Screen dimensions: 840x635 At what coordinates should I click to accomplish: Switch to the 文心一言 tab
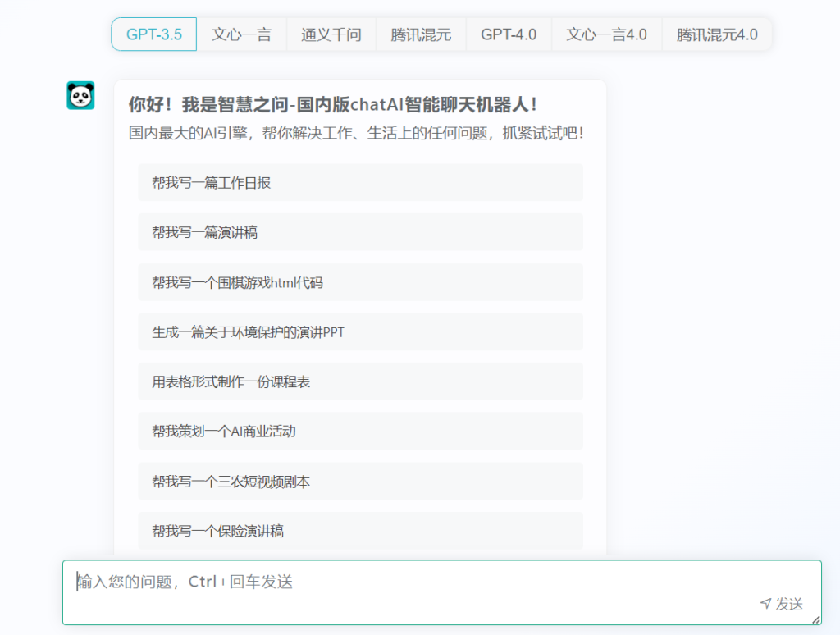tap(242, 34)
